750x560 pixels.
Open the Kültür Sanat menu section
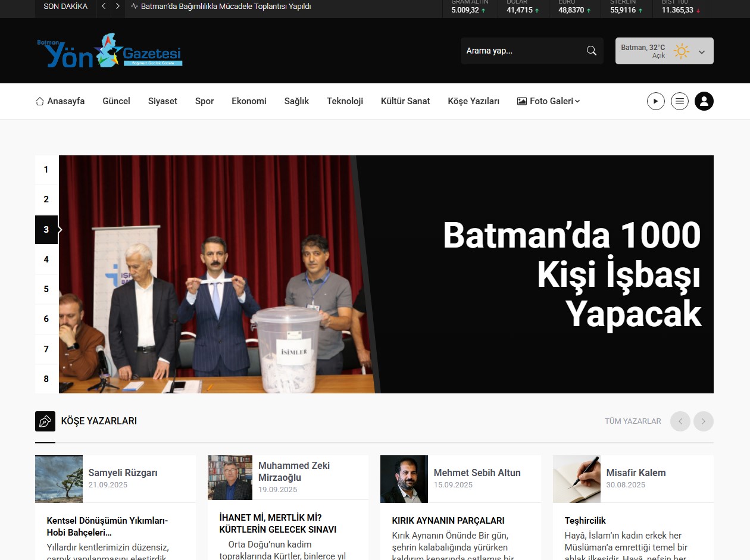click(405, 101)
